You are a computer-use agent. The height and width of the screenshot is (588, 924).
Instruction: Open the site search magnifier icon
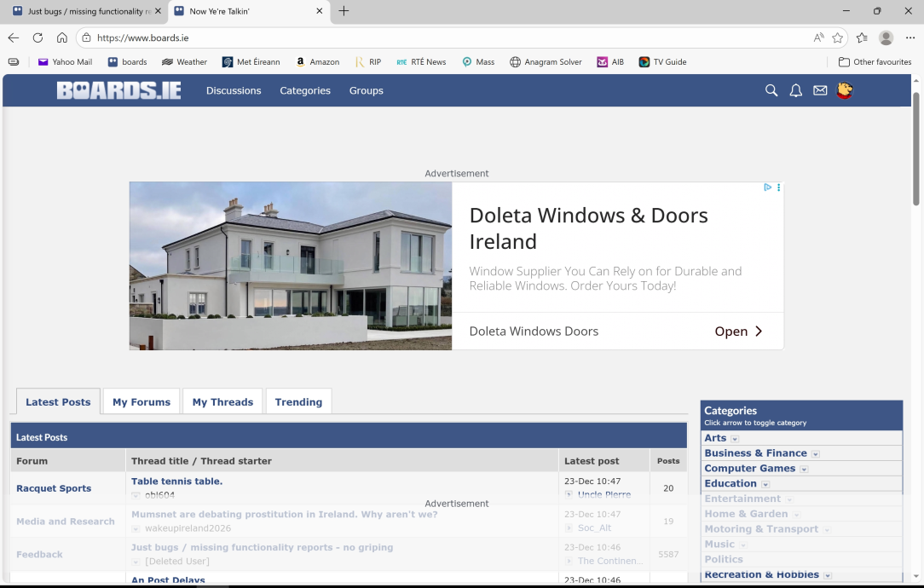(771, 90)
